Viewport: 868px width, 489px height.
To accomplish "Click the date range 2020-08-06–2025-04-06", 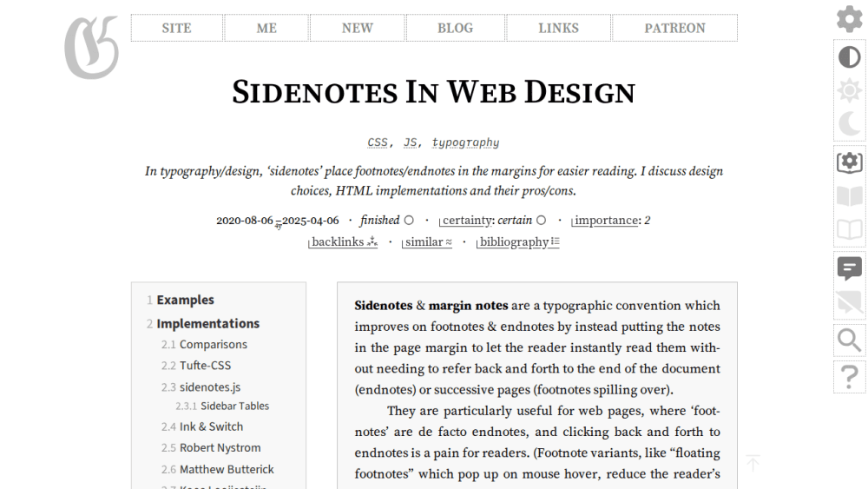I will 278,221.
